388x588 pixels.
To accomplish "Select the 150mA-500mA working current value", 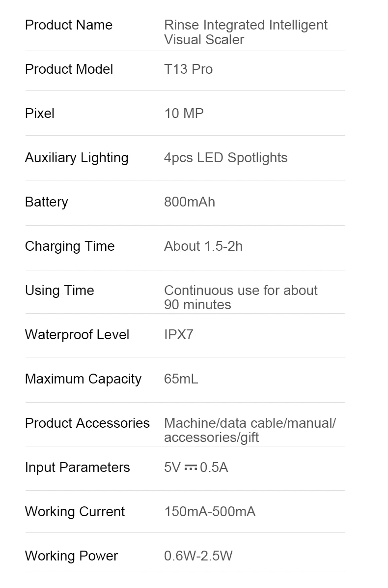I will pyautogui.click(x=210, y=512).
